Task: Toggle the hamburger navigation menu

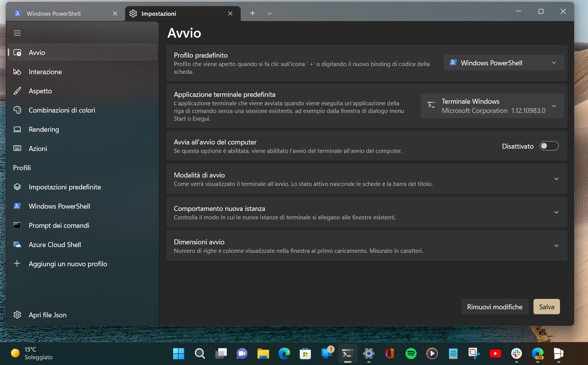Action: click(x=17, y=33)
